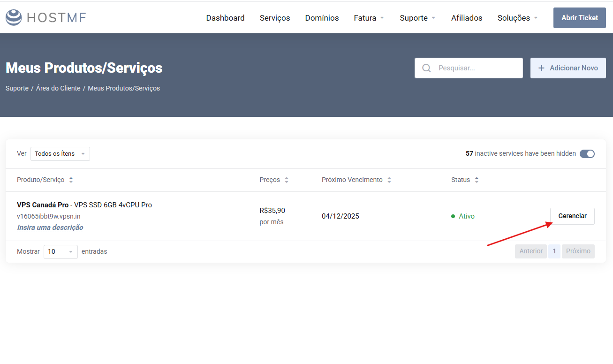Image resolution: width=613 pixels, height=364 pixels.
Task: Expand the Fatura menu
Action: coord(369,18)
